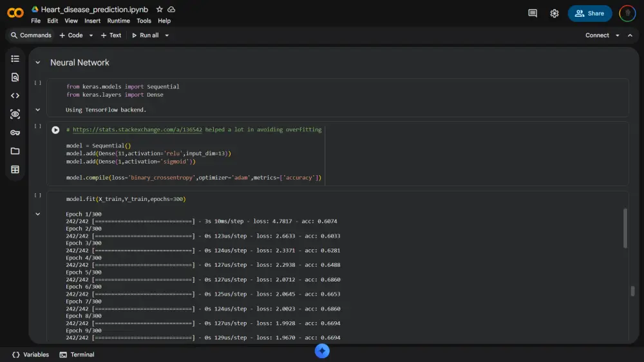Click the Neural Network heading
The height and width of the screenshot is (362, 644).
click(80, 62)
